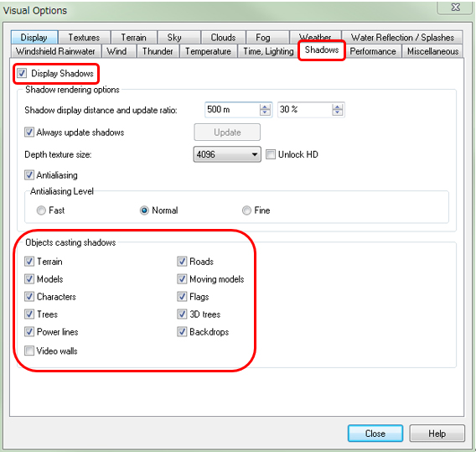
Task: Disable the Antialiasing checkbox
Action: pos(29,175)
